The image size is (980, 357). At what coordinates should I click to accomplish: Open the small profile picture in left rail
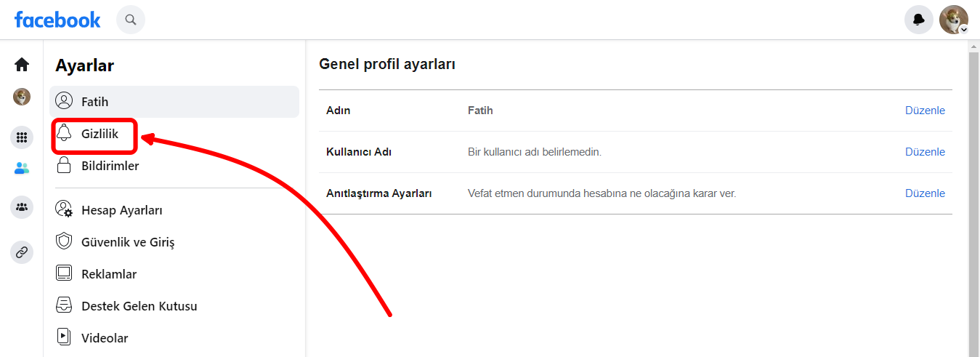(22, 97)
